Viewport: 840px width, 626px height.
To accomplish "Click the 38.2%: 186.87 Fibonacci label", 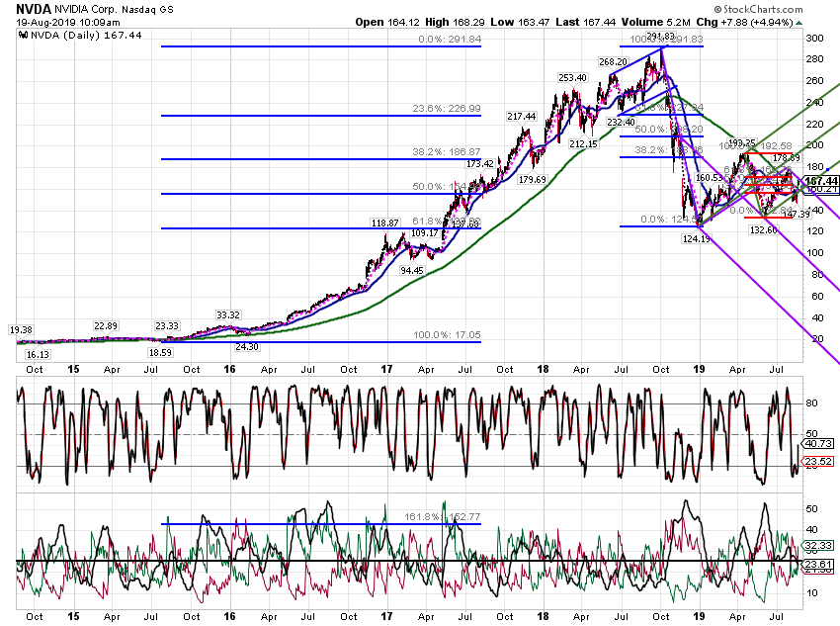I will [447, 151].
